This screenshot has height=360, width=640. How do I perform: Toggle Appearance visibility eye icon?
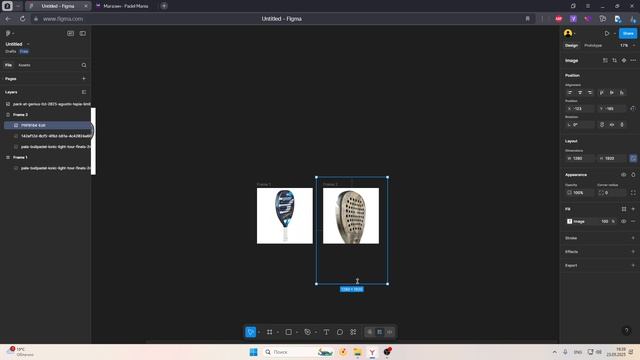tap(623, 175)
